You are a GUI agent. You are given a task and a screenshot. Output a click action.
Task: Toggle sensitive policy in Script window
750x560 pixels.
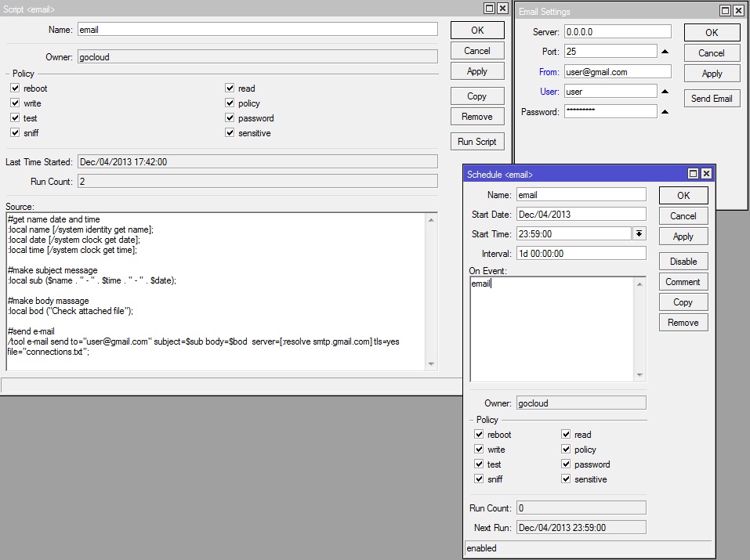[x=230, y=133]
